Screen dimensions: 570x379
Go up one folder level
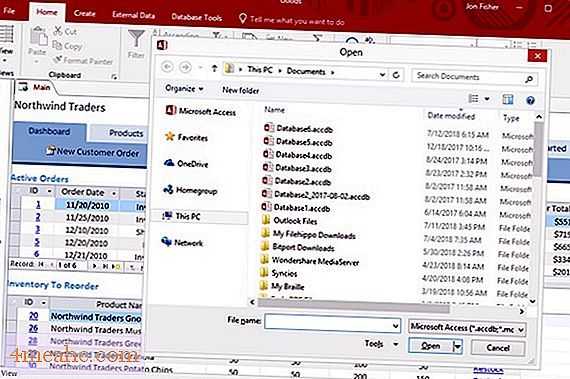[x=214, y=68]
